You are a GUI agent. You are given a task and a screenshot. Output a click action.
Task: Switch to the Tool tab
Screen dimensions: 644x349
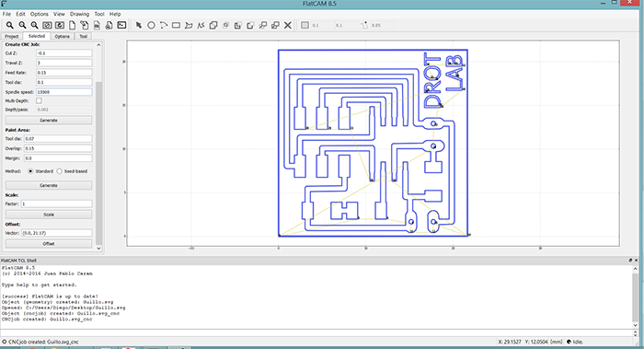(84, 36)
